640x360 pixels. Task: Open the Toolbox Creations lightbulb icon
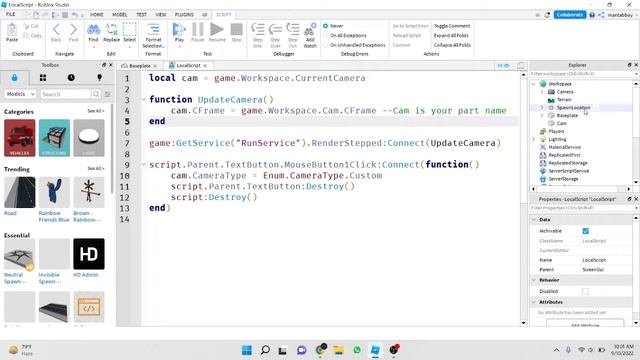[99, 78]
